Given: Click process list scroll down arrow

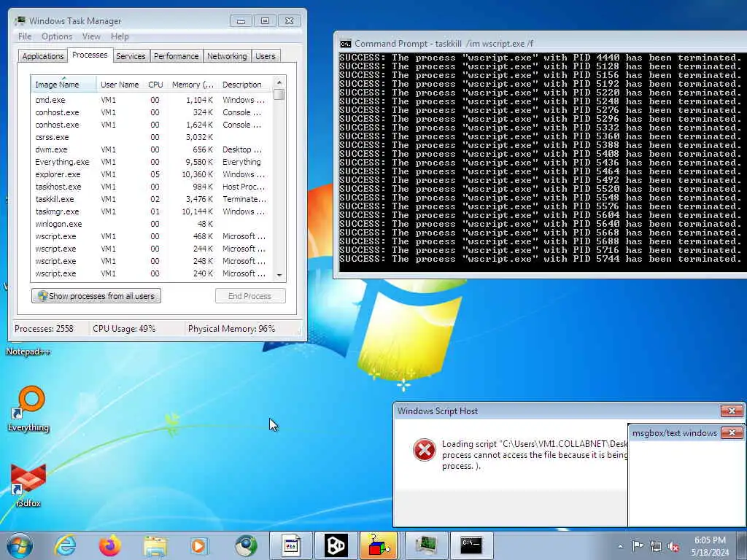Looking at the screenshot, I should click(x=279, y=275).
